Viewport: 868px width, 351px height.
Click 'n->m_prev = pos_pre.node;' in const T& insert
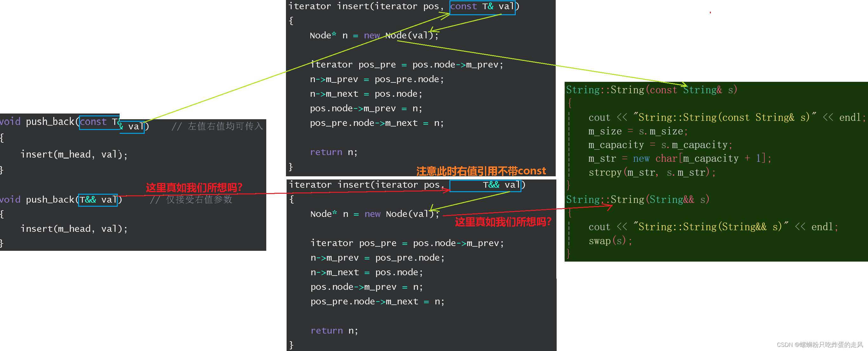[x=377, y=79]
